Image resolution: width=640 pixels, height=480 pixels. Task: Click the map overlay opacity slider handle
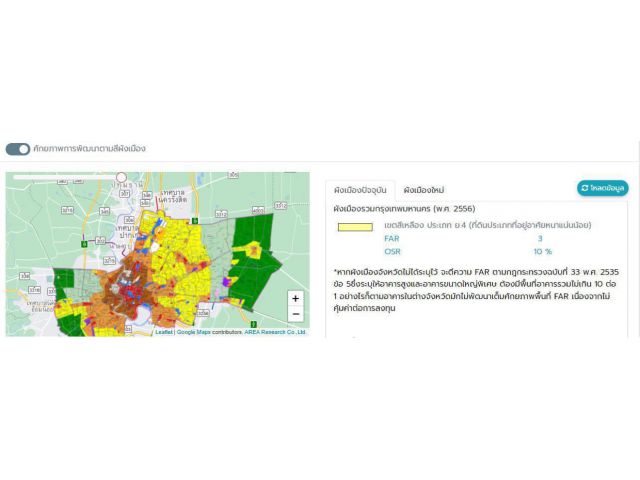121,177
